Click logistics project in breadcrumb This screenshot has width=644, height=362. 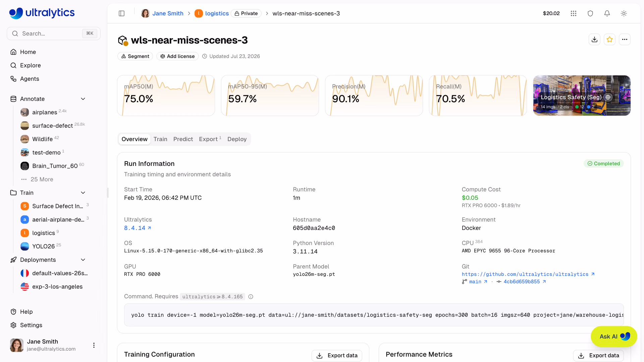(x=212, y=13)
